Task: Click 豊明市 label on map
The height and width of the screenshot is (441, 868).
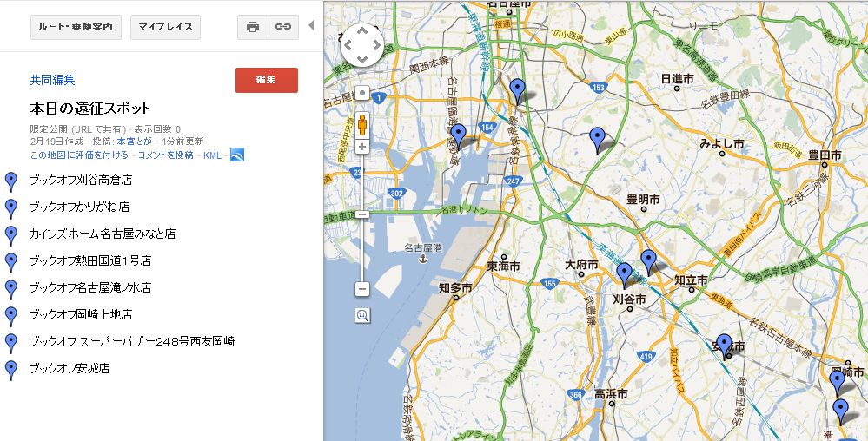Action: [643, 199]
